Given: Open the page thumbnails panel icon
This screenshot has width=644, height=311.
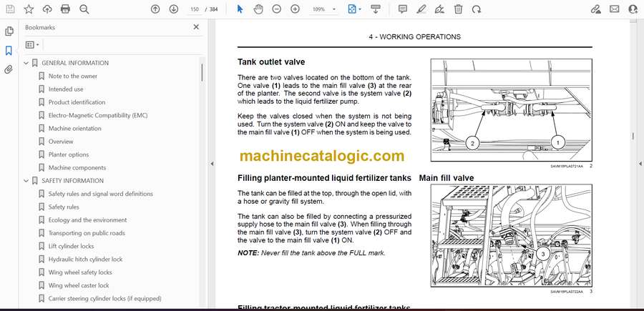Looking at the screenshot, I should point(9,31).
